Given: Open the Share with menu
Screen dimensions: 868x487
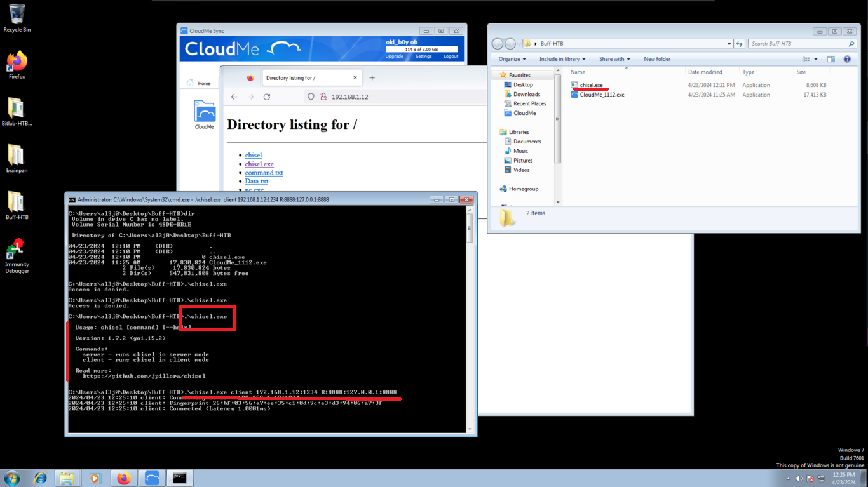Looking at the screenshot, I should [x=614, y=59].
